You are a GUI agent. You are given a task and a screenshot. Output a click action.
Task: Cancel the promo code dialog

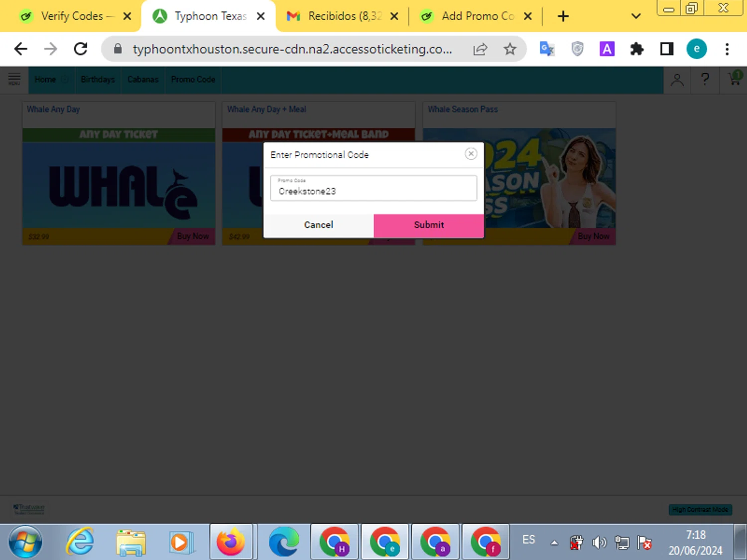319,225
